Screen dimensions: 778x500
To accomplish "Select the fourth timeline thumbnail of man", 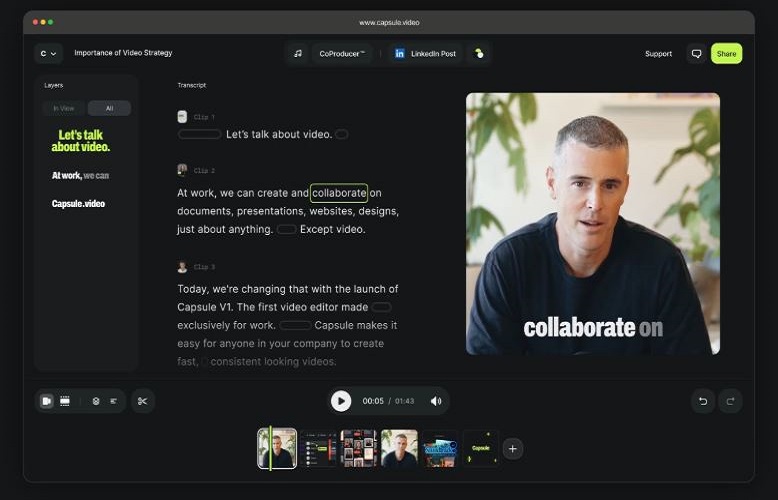I will [x=399, y=449].
